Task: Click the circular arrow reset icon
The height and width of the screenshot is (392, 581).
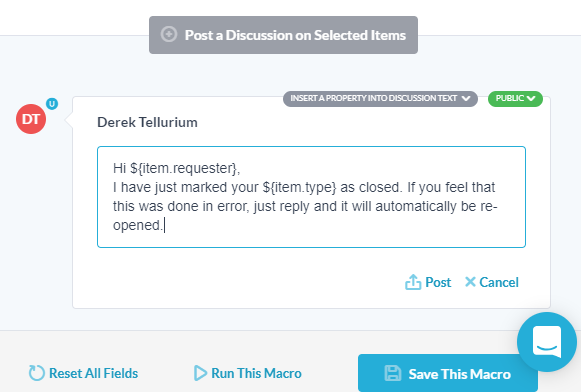Action: click(x=37, y=373)
